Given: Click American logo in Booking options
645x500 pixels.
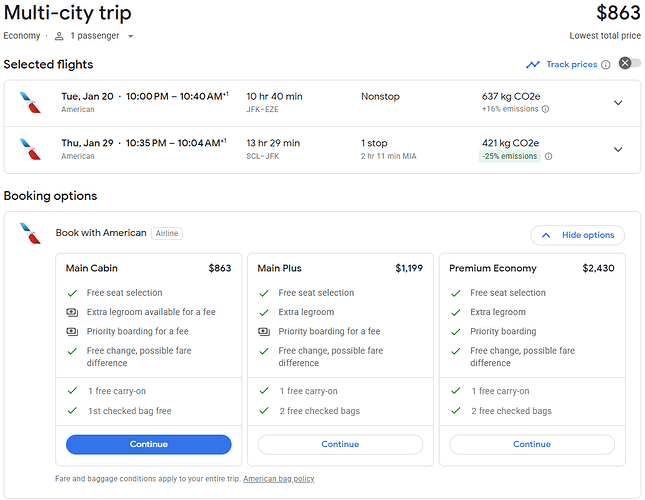Looking at the screenshot, I should [x=31, y=234].
